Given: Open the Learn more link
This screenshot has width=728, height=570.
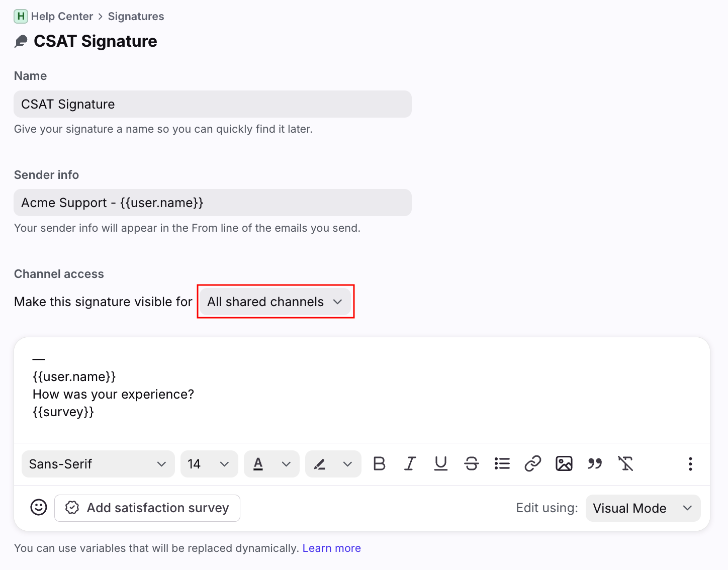Looking at the screenshot, I should 331,548.
